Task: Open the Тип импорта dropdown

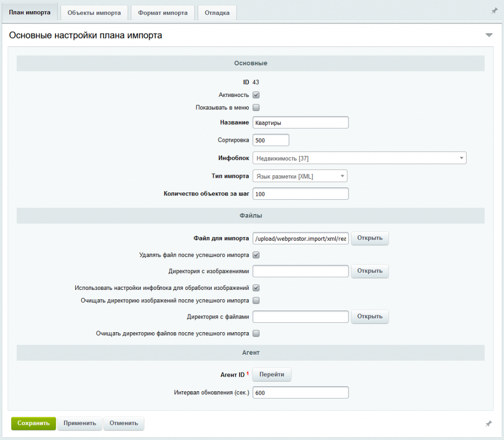Action: pos(300,176)
